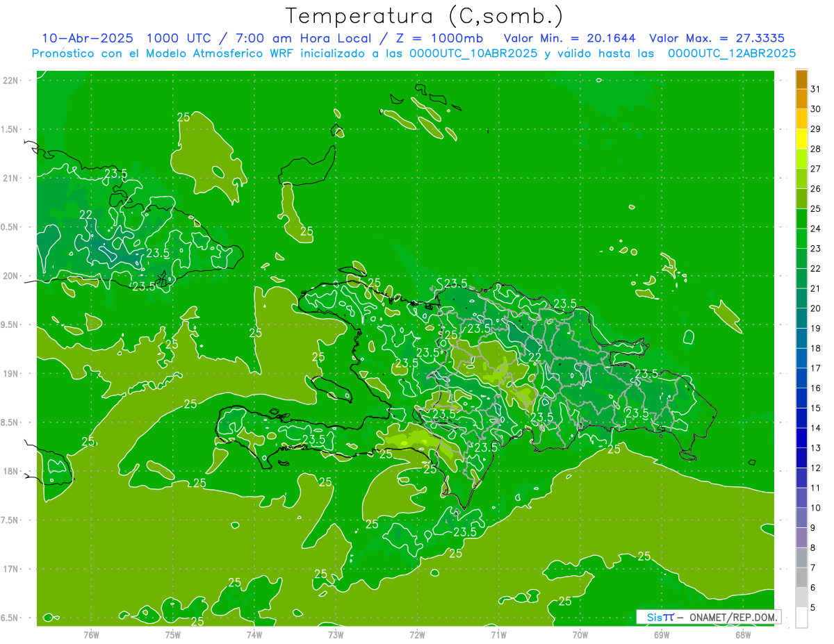This screenshot has width=834, height=644.
Task: Select the 'Z = 1000mb' level text
Action: pos(439,38)
